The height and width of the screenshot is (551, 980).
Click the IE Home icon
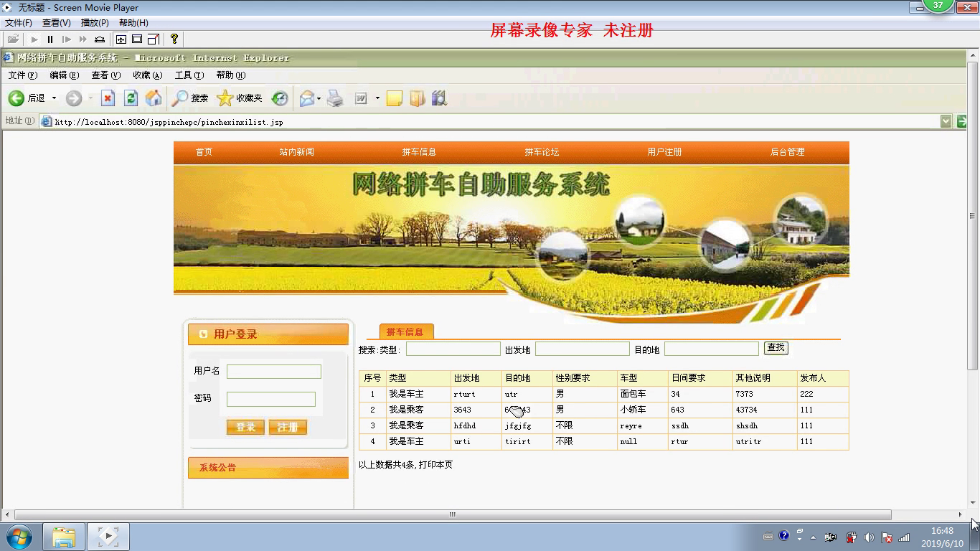[154, 98]
